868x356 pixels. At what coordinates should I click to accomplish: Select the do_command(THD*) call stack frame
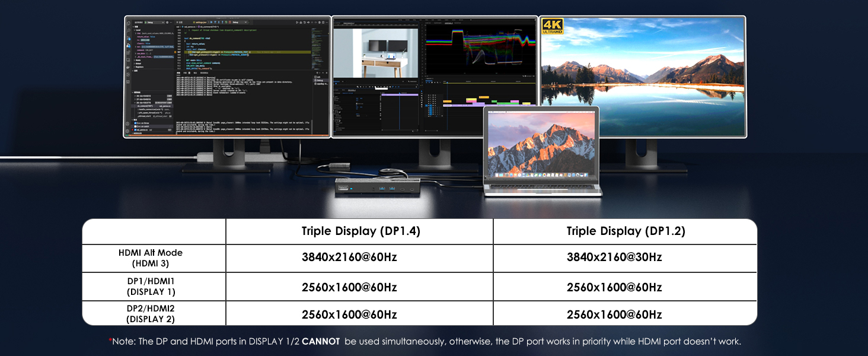[145, 106]
